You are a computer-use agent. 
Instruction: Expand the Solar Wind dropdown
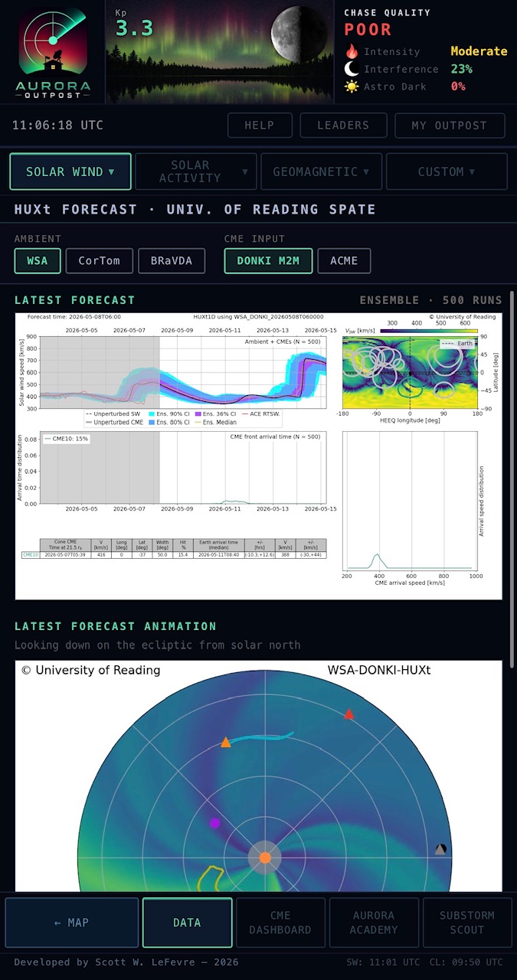tap(70, 171)
